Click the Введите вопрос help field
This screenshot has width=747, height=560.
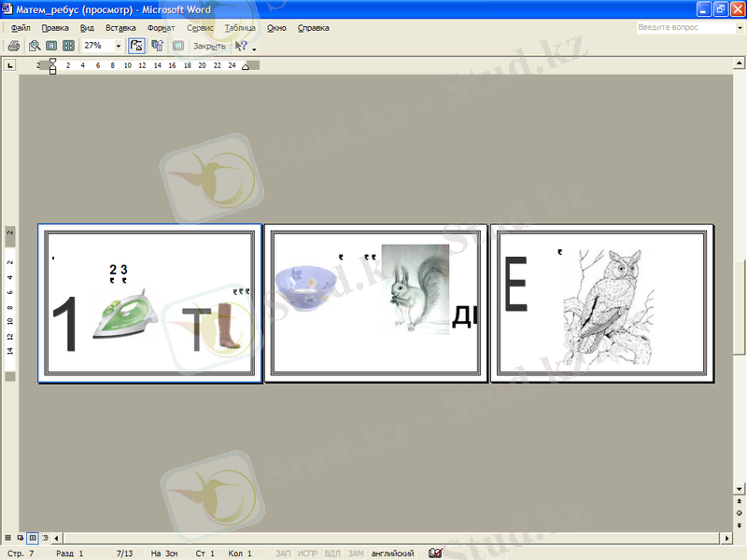677,28
